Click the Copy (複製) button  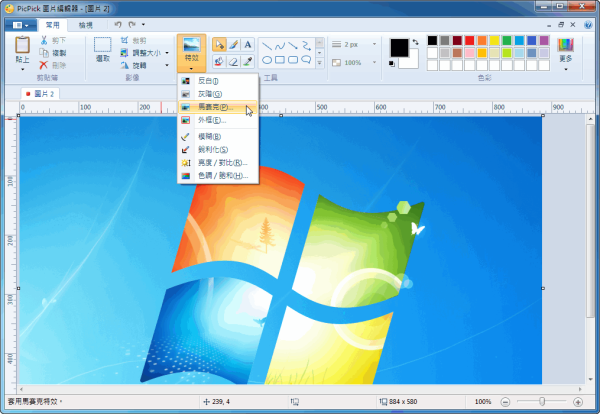pyautogui.click(x=53, y=53)
